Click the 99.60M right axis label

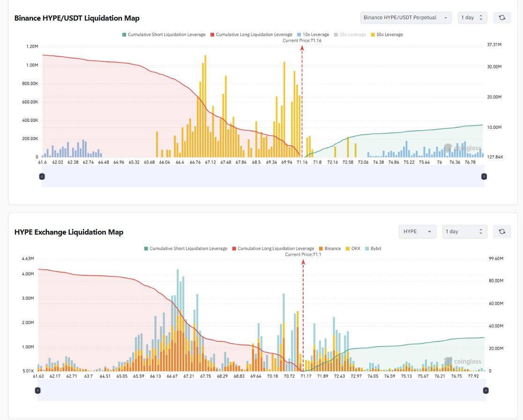coord(496,258)
